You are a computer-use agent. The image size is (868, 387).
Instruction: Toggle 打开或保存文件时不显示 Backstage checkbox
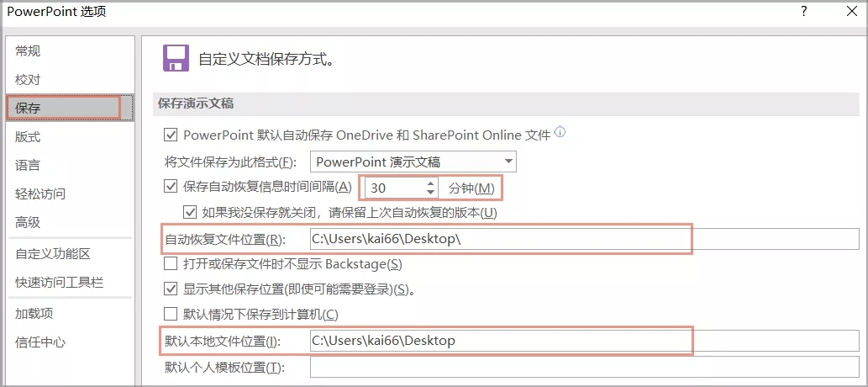(171, 264)
